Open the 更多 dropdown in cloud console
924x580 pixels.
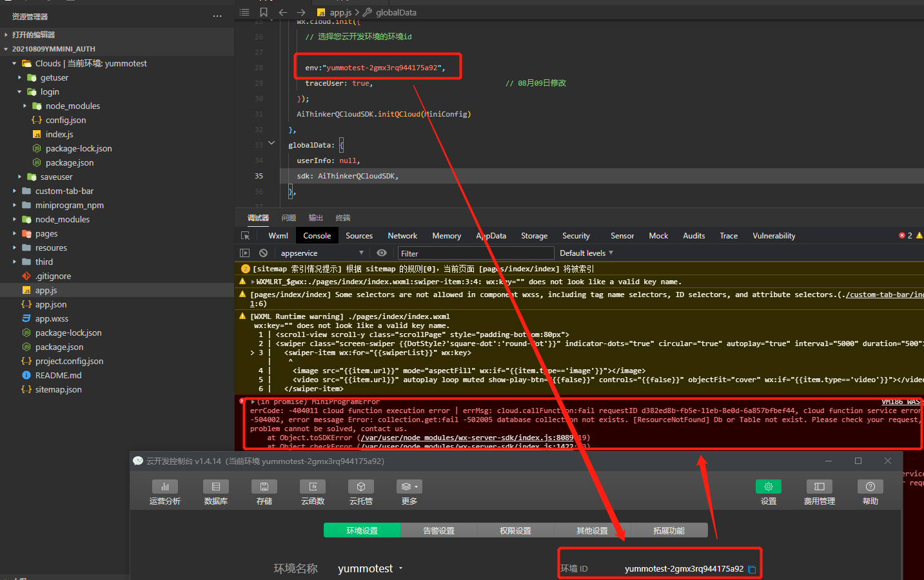[x=409, y=492]
